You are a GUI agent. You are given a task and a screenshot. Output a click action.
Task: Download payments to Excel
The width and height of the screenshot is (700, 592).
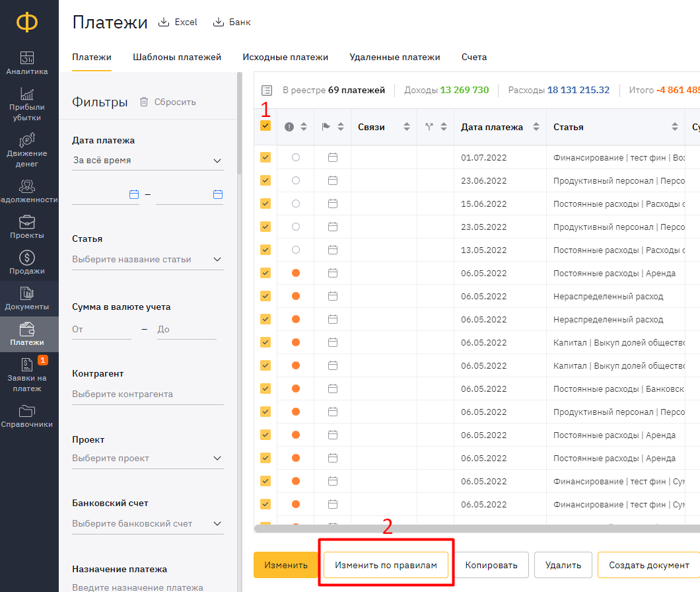(x=178, y=22)
